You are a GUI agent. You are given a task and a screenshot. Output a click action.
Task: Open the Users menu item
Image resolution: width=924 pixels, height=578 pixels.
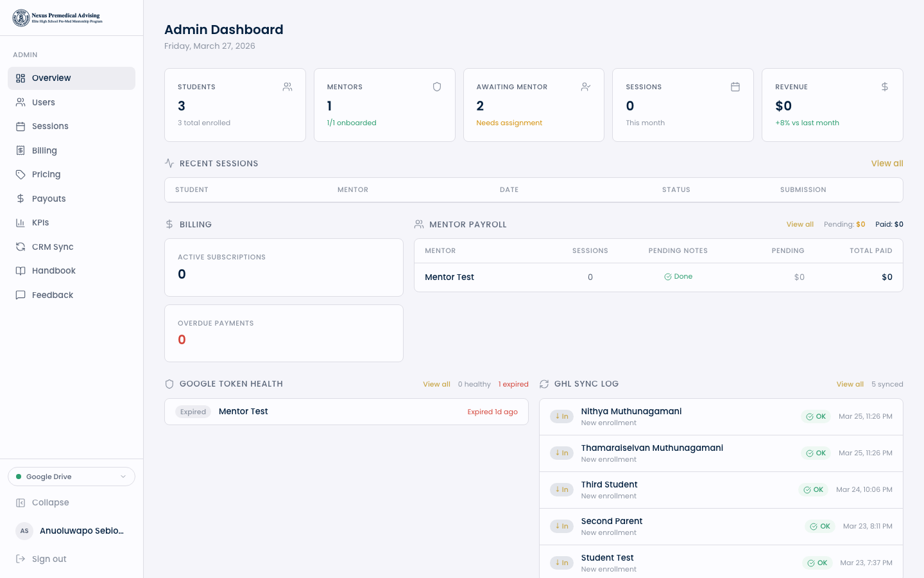[44, 102]
